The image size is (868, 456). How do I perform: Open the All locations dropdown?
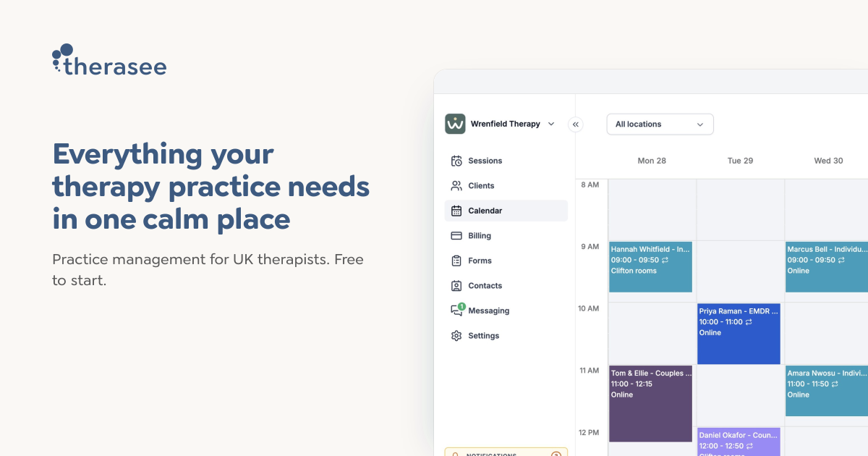coord(660,124)
